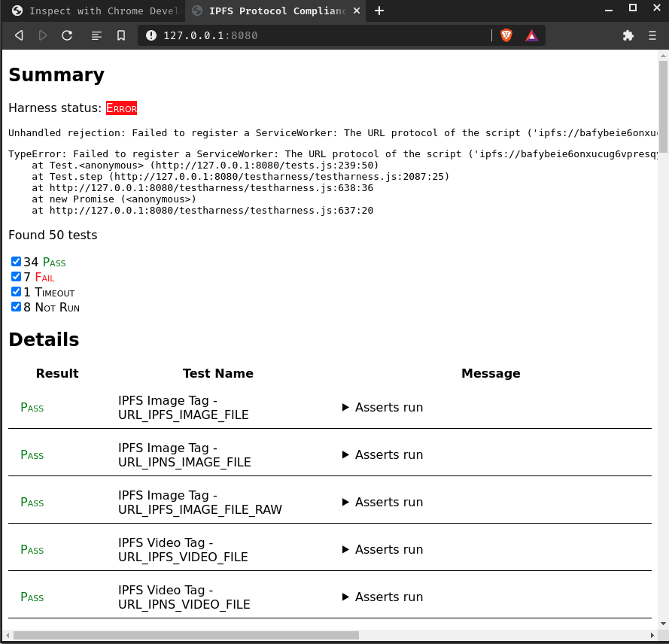Click the scroll-up arrow on vertical scrollbar
This screenshot has height=644, width=669.
click(x=663, y=56)
